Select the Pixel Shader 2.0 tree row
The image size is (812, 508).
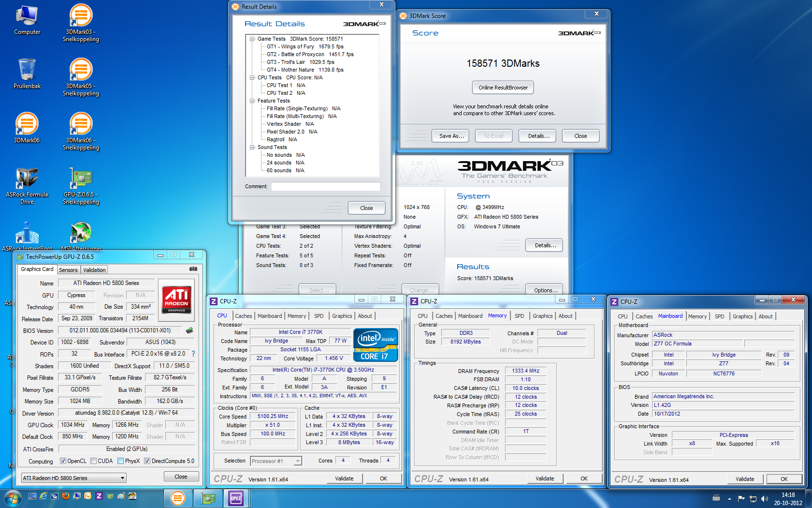[x=292, y=132]
